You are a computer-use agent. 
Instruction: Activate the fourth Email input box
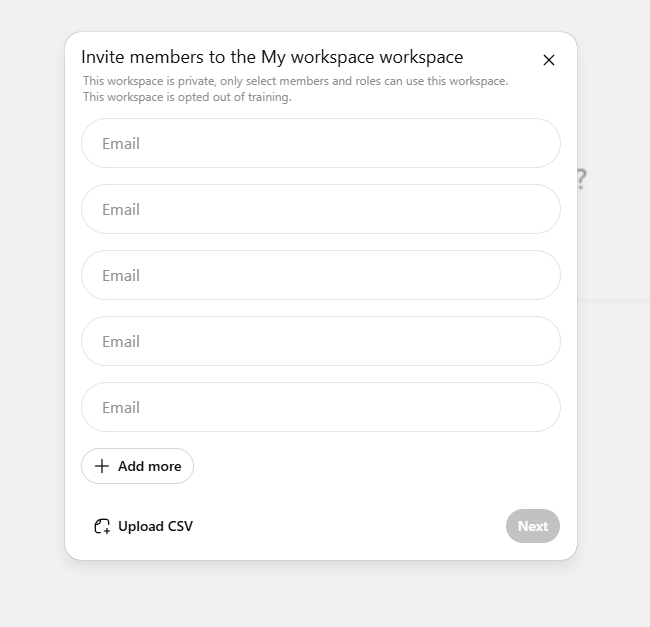click(x=320, y=341)
